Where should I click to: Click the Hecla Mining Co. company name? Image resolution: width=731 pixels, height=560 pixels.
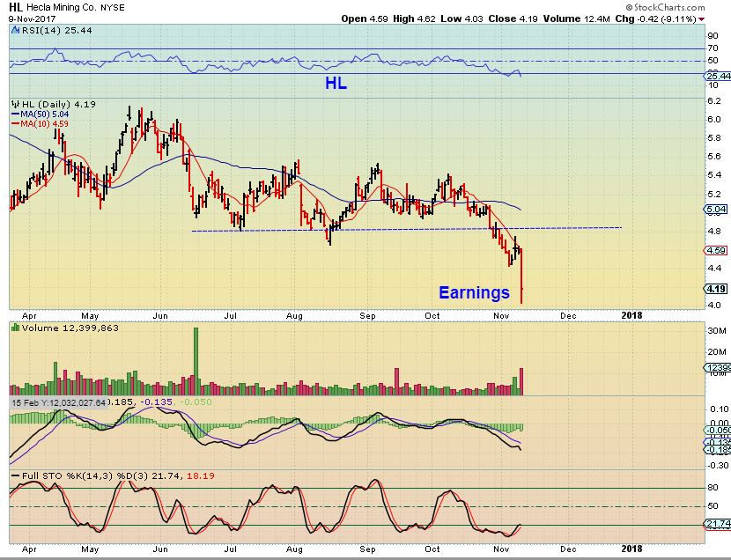click(62, 7)
